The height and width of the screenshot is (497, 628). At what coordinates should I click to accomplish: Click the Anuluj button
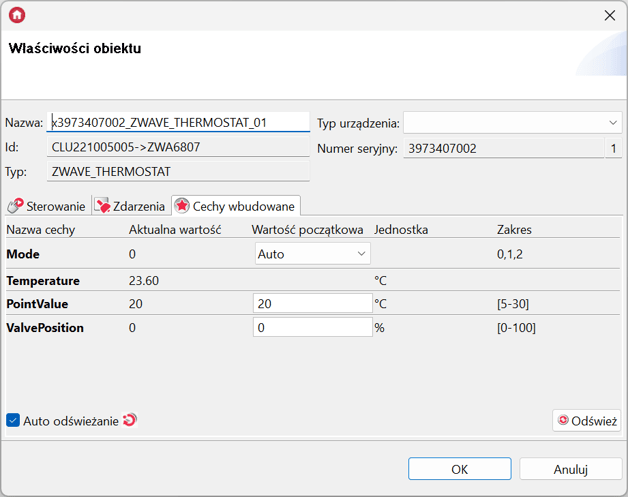(x=571, y=469)
